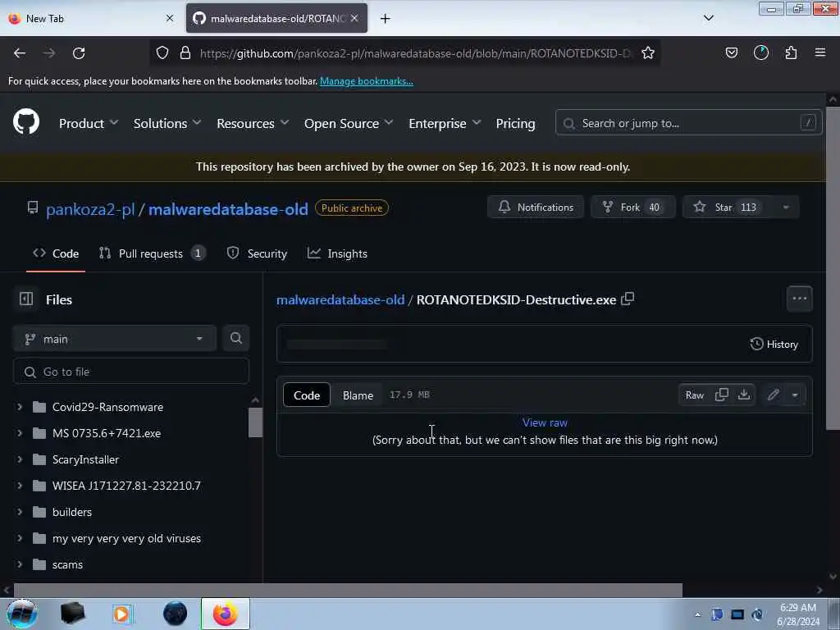This screenshot has height=630, width=840.
Task: Close the New Tab tab
Action: tap(170, 18)
